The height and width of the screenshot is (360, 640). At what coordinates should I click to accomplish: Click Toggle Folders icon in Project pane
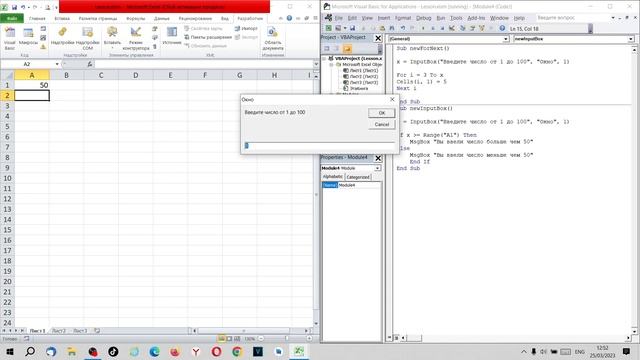[347, 49]
